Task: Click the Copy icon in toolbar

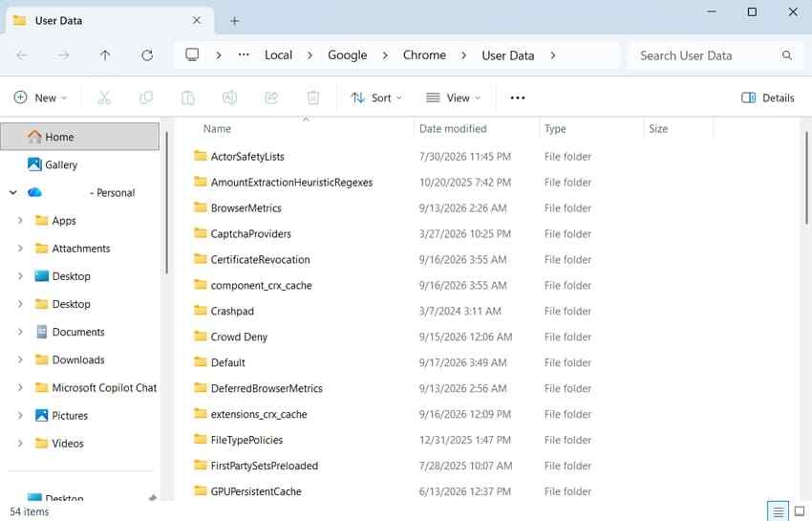Action: [146, 98]
